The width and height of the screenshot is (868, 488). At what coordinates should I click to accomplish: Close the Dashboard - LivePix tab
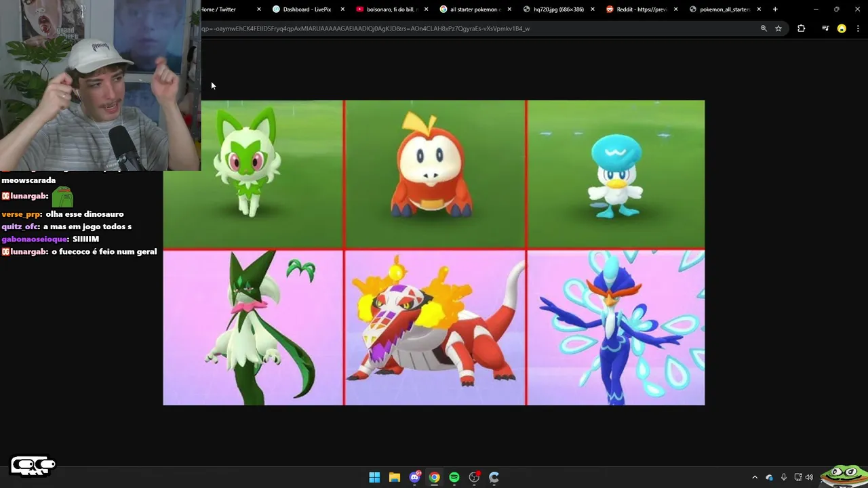[x=342, y=9]
